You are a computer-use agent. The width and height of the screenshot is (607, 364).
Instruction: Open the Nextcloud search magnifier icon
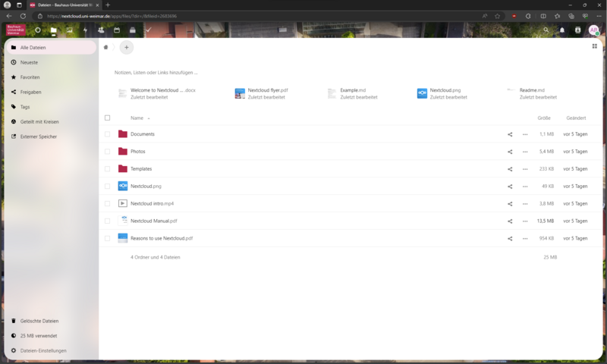(546, 30)
